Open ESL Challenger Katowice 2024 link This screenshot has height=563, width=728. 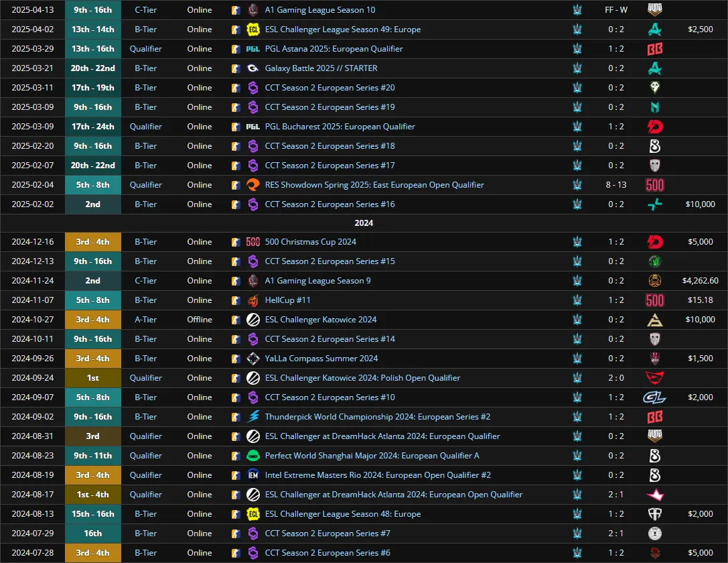[x=321, y=320]
